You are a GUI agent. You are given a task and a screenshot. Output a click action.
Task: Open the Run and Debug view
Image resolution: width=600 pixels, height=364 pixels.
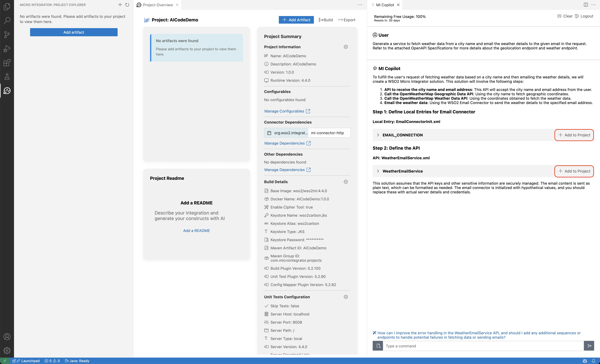pyautogui.click(x=7, y=49)
